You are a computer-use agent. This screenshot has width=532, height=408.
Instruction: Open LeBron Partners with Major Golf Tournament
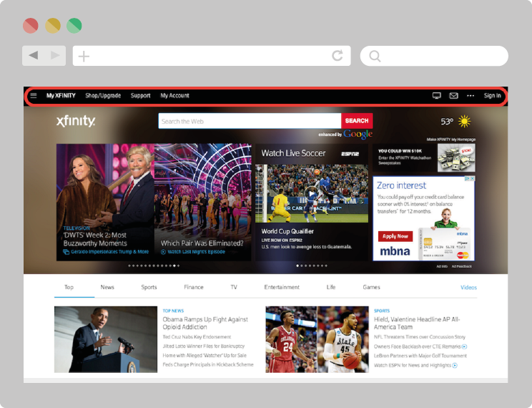(x=420, y=356)
